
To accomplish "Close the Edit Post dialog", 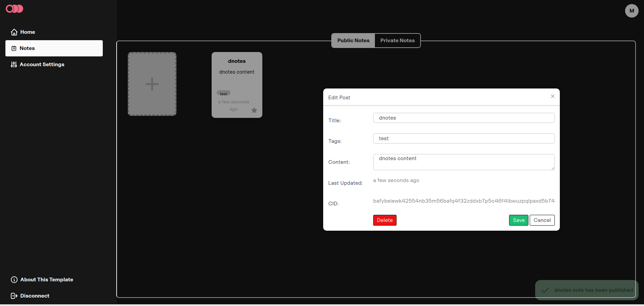I will (552, 96).
